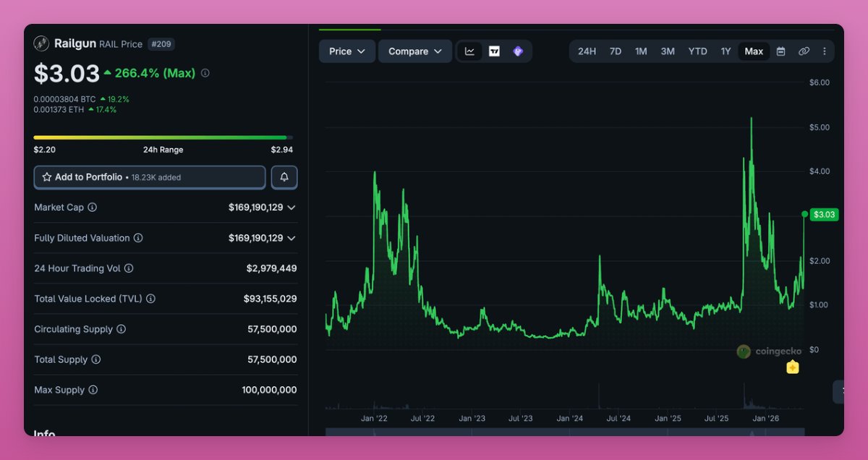Select the 1M time range
Image resolution: width=868 pixels, height=460 pixels.
[x=641, y=51]
